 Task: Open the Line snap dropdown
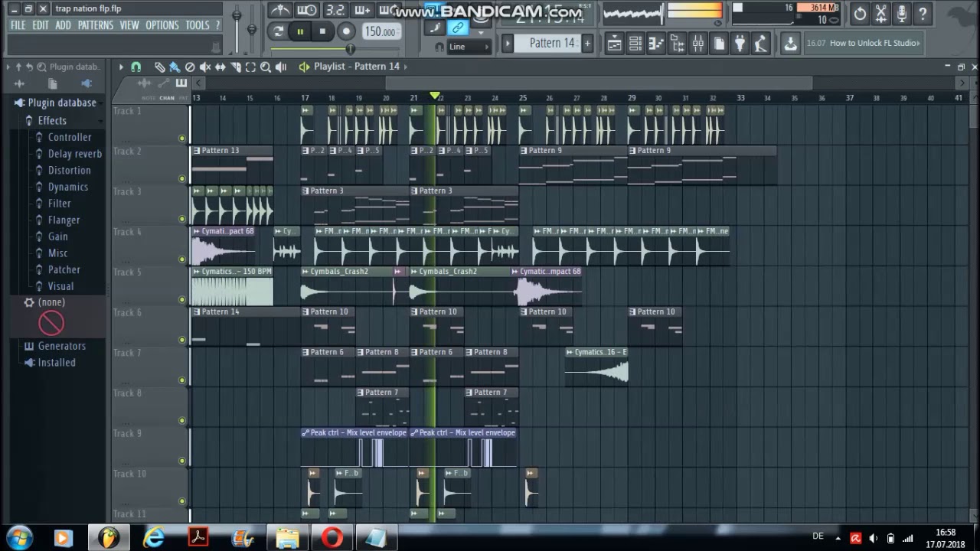469,47
